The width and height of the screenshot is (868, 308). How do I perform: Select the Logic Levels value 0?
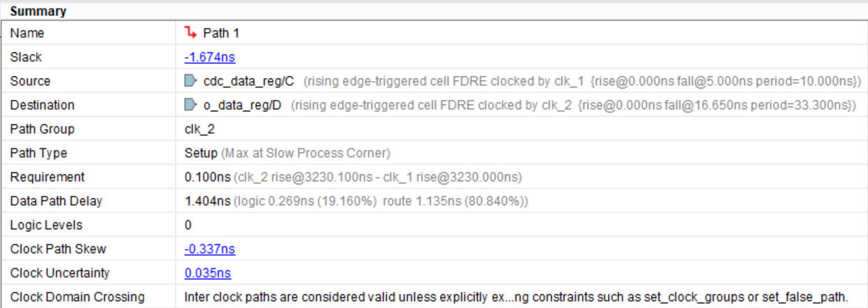pos(188,225)
